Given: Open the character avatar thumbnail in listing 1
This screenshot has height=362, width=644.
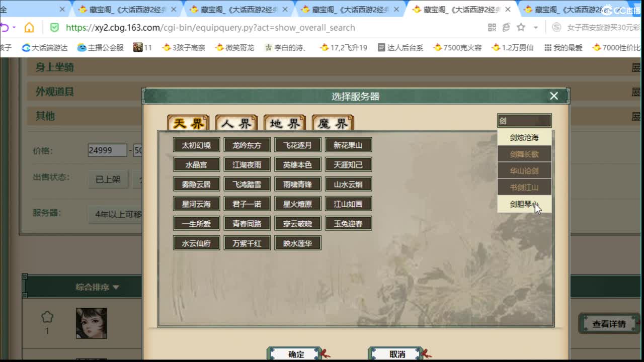Looking at the screenshot, I should coord(91,323).
